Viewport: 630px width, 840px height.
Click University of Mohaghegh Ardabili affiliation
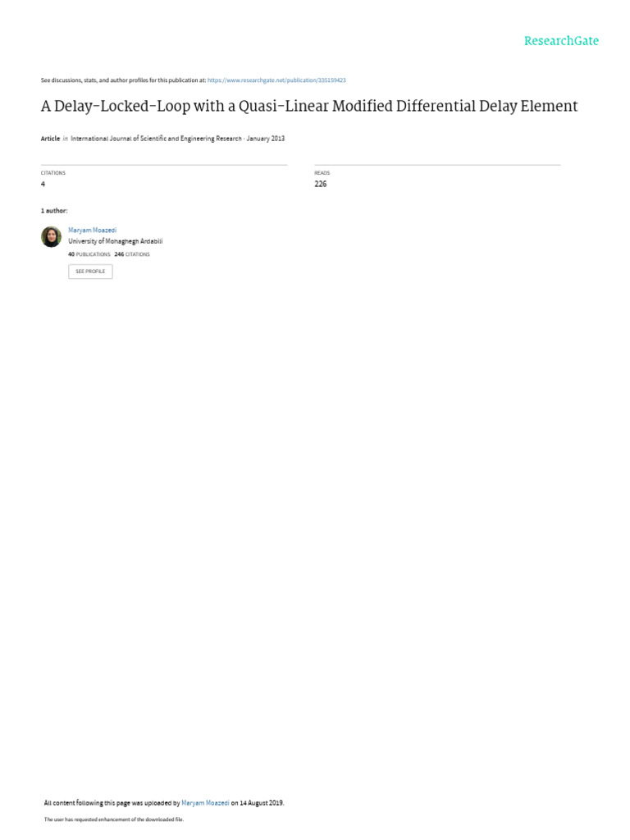click(x=115, y=241)
